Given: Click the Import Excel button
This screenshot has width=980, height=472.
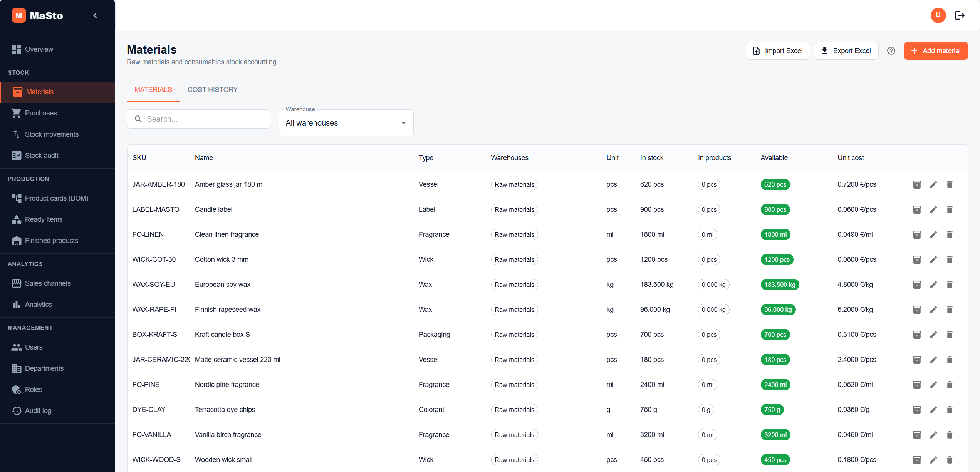Looking at the screenshot, I should tap(778, 51).
